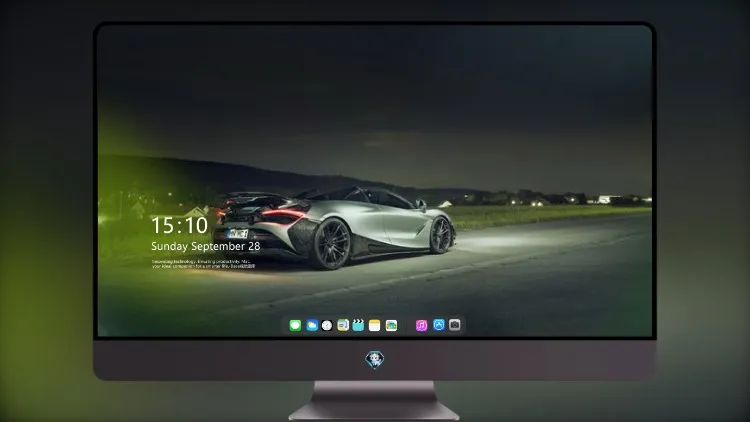
Task: Open the green-yellow Finder-like dock icon
Action: click(343, 325)
